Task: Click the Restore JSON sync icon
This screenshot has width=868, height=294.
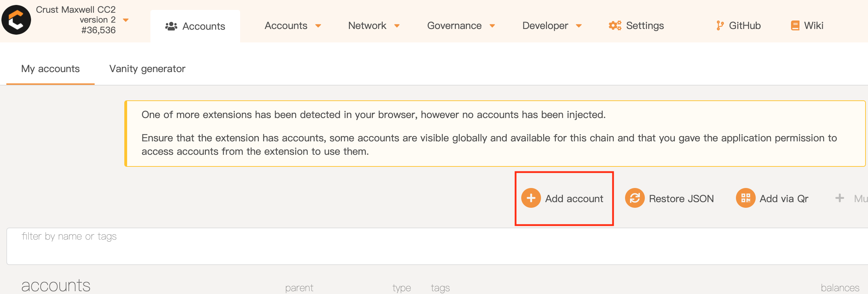Action: [x=635, y=198]
